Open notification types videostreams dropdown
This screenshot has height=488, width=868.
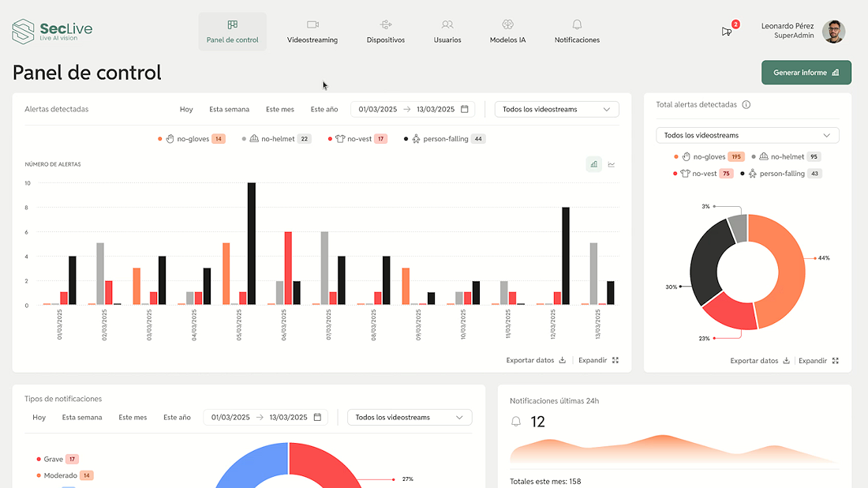(410, 417)
